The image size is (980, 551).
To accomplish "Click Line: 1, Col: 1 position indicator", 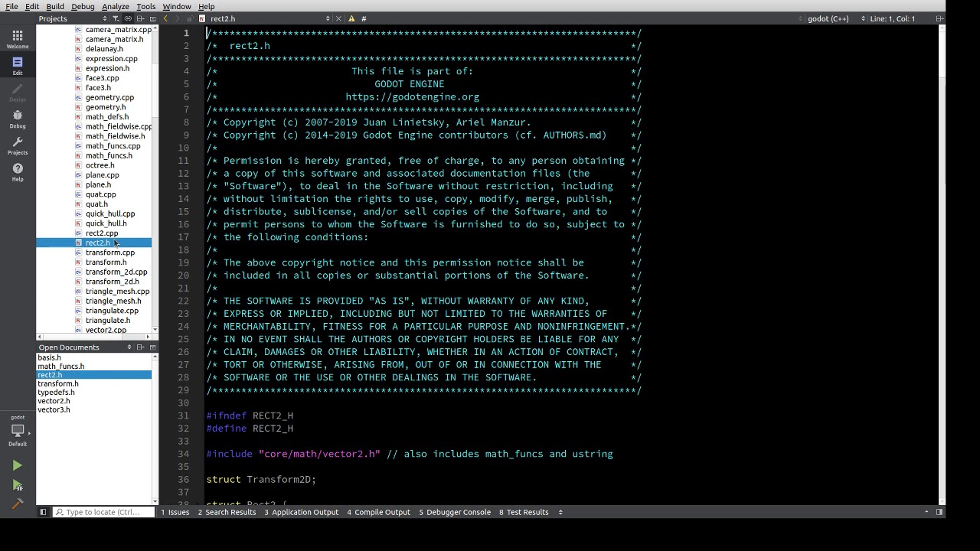I will (892, 18).
